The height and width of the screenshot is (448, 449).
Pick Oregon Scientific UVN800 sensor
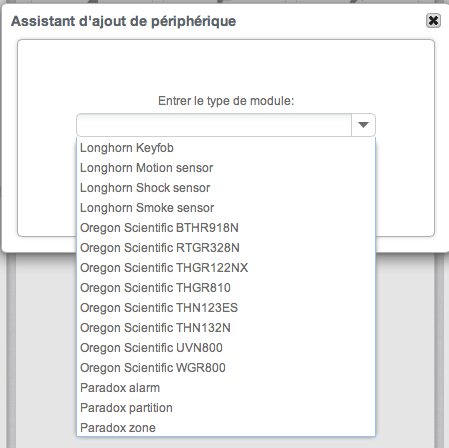click(x=226, y=348)
